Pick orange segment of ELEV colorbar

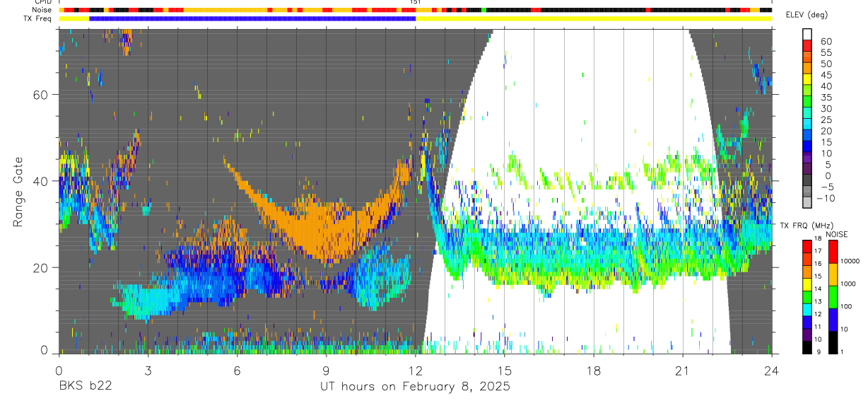pos(808,69)
